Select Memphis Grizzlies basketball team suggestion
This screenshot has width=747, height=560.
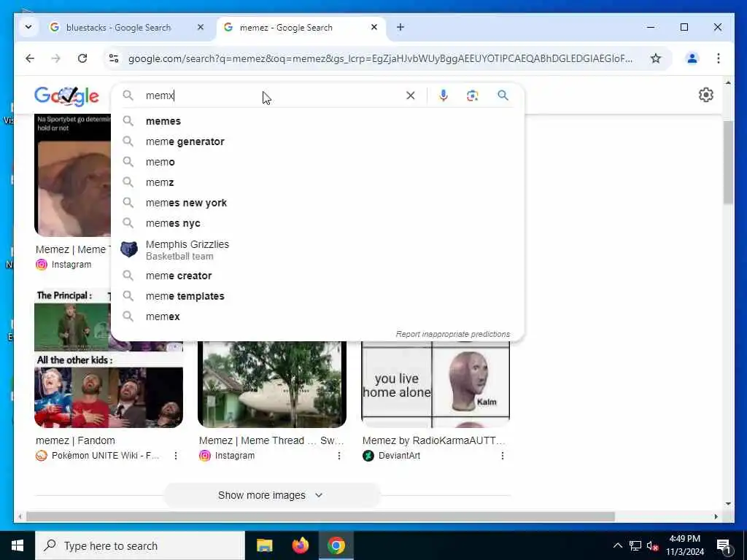[317, 249]
